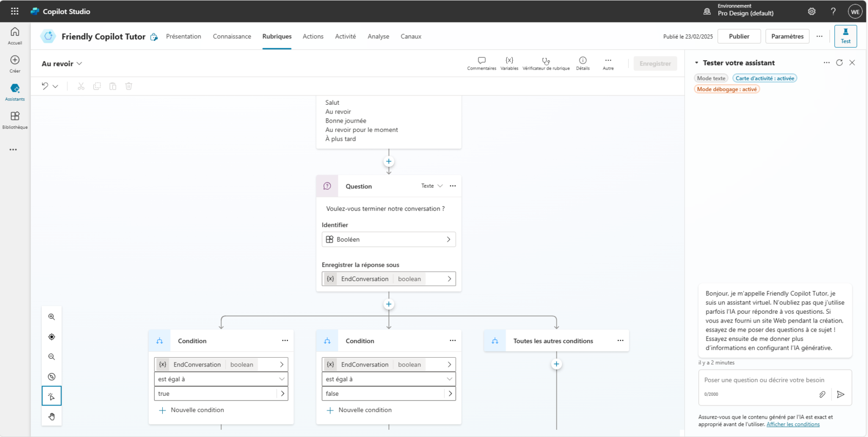Click the Cut scissors icon
Screen dimensions: 868x437
[81, 86]
